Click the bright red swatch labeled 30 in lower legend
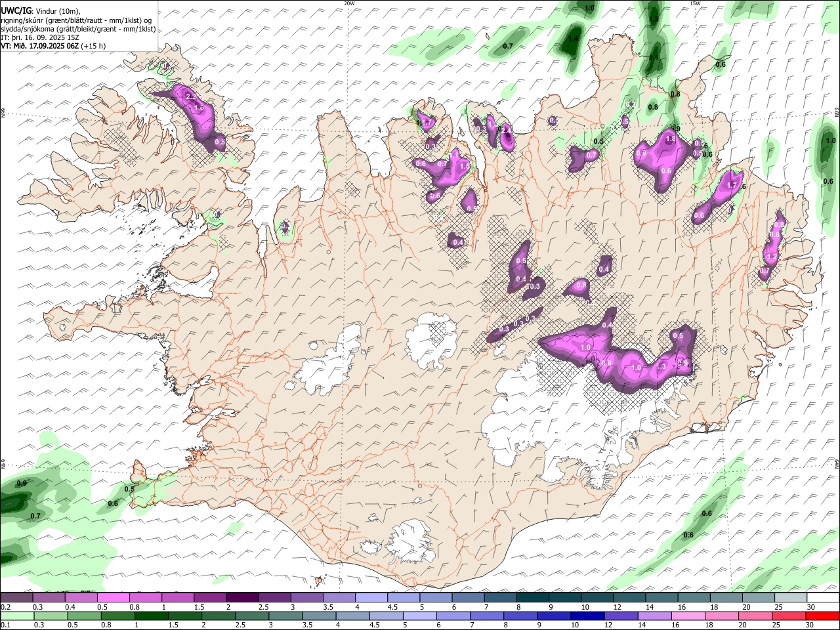Screen dimensions: 840x630 point(823,616)
